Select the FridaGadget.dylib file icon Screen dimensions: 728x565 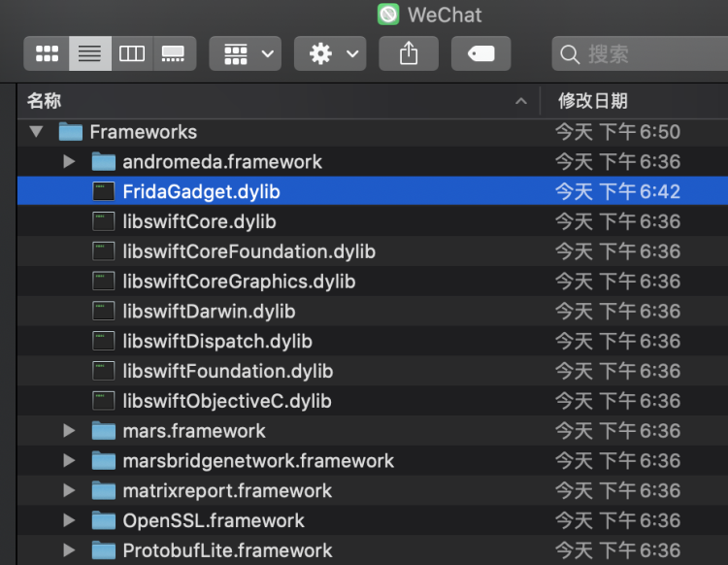coord(103,191)
